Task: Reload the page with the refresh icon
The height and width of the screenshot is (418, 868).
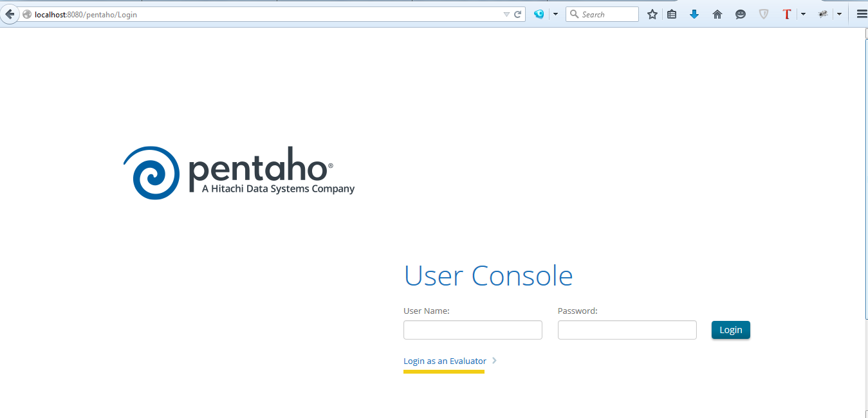Action: [x=518, y=14]
